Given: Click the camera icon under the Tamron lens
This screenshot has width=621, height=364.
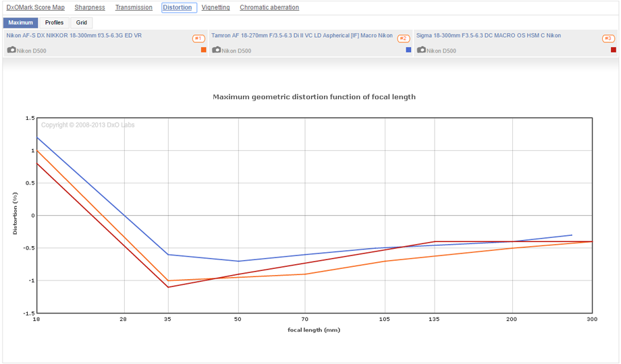Looking at the screenshot, I should [x=217, y=50].
